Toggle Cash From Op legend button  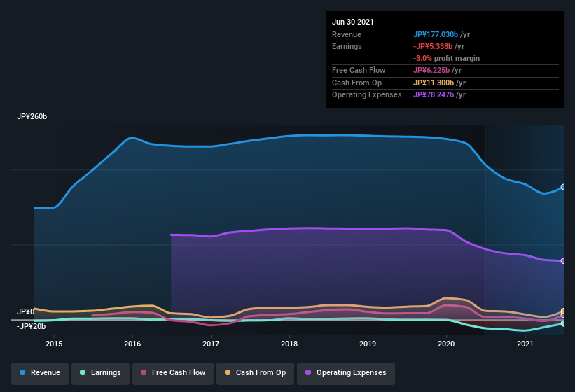click(x=255, y=373)
